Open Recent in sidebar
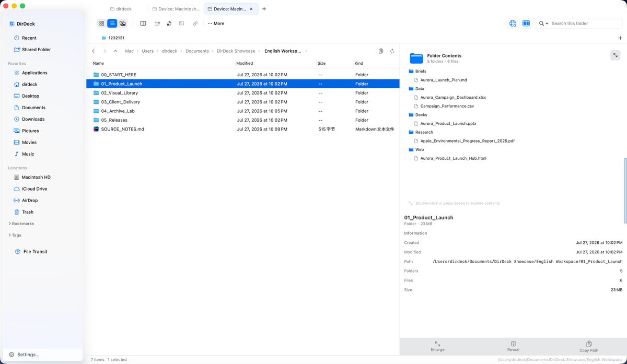Screen dimensions: 627x364 click(x=29, y=38)
